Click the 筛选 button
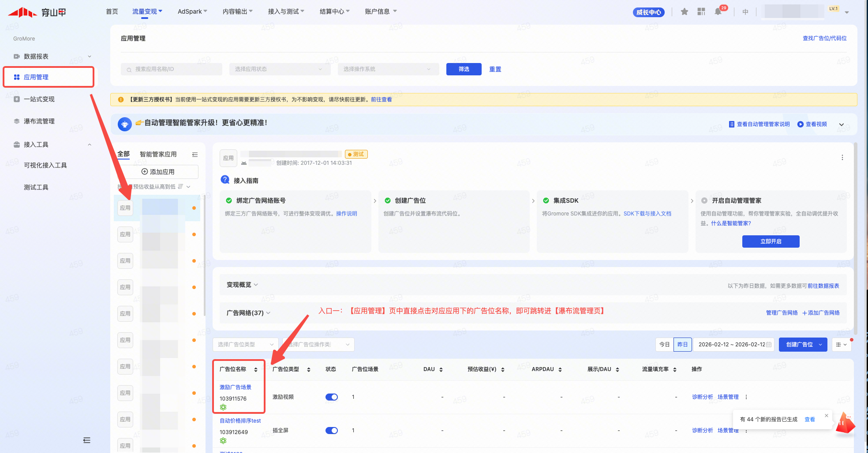 pos(464,69)
